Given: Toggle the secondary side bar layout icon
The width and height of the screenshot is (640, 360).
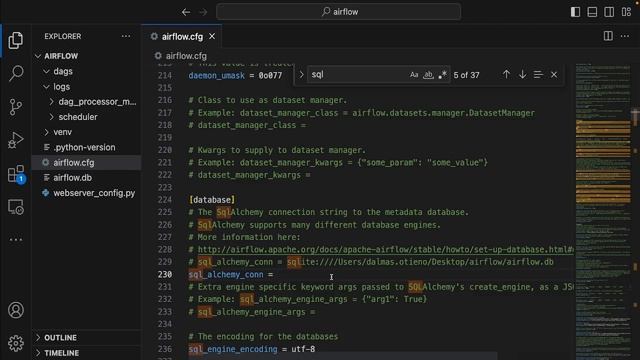Looking at the screenshot, I should click(x=609, y=12).
